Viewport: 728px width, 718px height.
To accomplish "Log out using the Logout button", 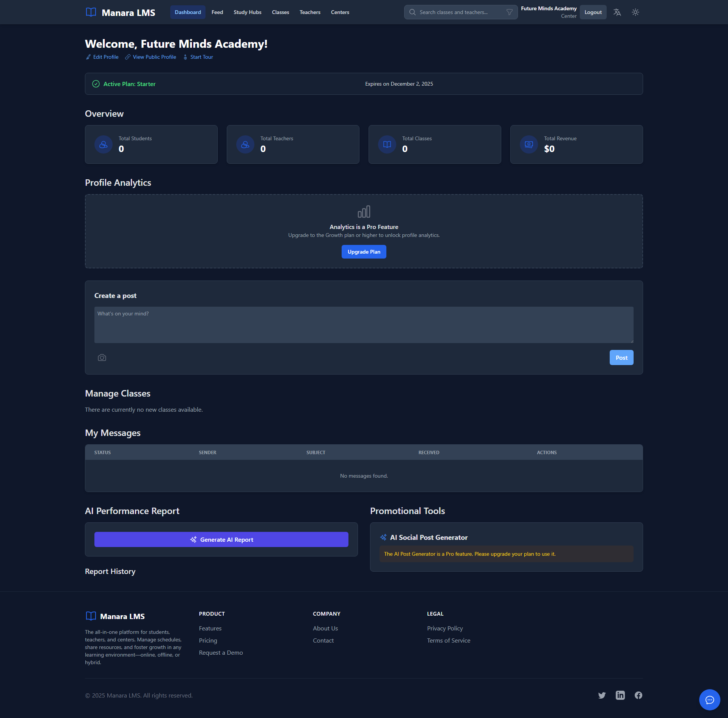I will tap(593, 12).
